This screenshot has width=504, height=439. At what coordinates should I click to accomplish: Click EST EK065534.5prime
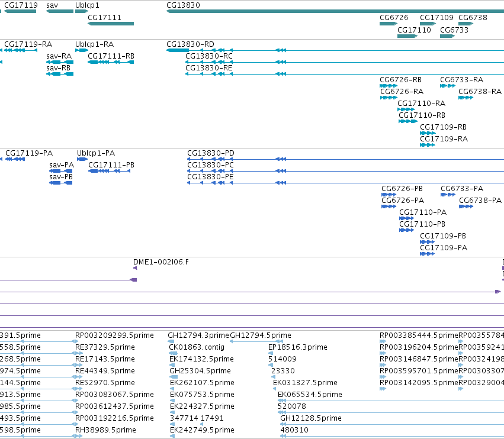click(x=310, y=395)
